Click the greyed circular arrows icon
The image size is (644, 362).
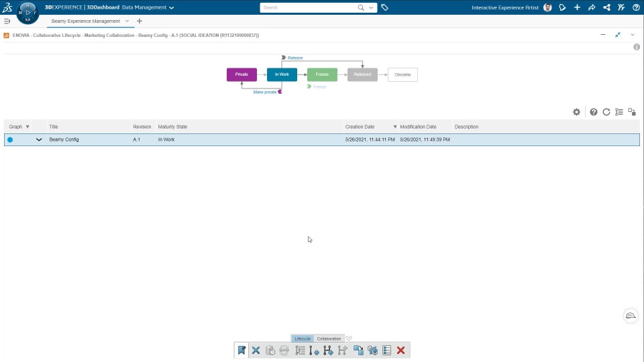coord(284,350)
